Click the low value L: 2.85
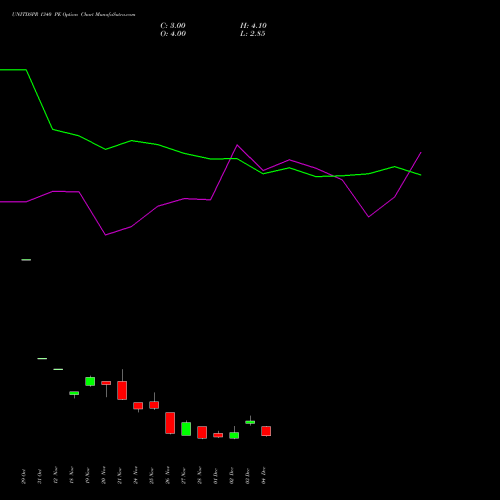The width and height of the screenshot is (500, 500). tap(253, 34)
